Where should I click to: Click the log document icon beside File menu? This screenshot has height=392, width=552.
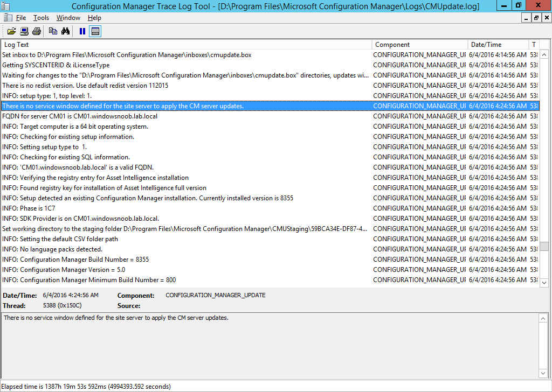(8, 18)
